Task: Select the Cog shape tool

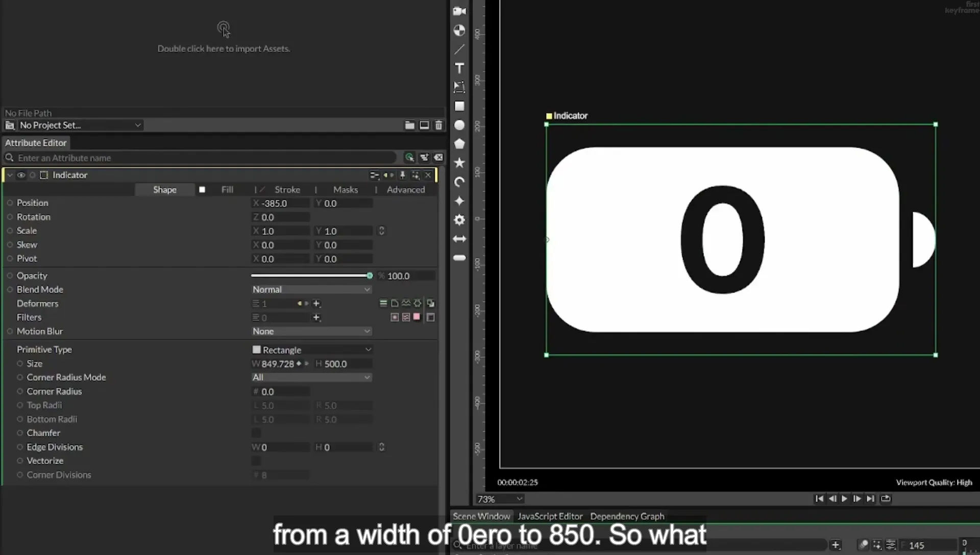Action: click(x=459, y=220)
